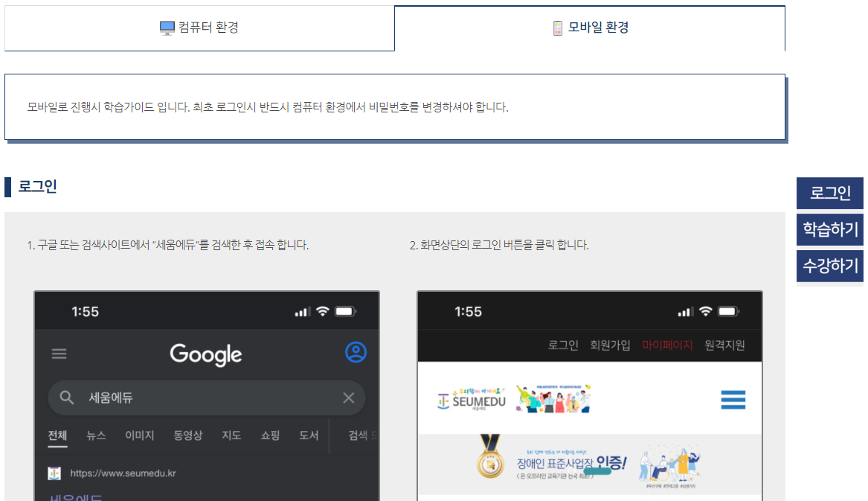Click the magnifier icon in search bar
Image resolution: width=868 pixels, height=501 pixels.
(67, 398)
